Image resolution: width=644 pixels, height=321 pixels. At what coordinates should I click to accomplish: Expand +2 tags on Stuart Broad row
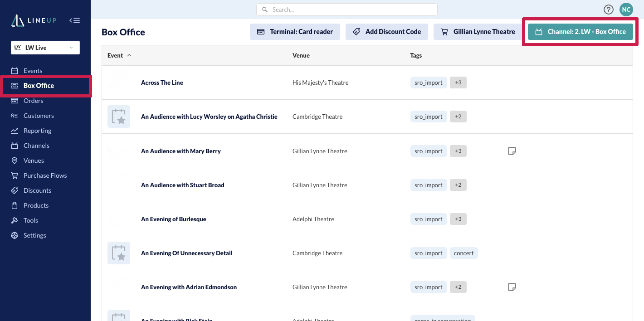[458, 185]
